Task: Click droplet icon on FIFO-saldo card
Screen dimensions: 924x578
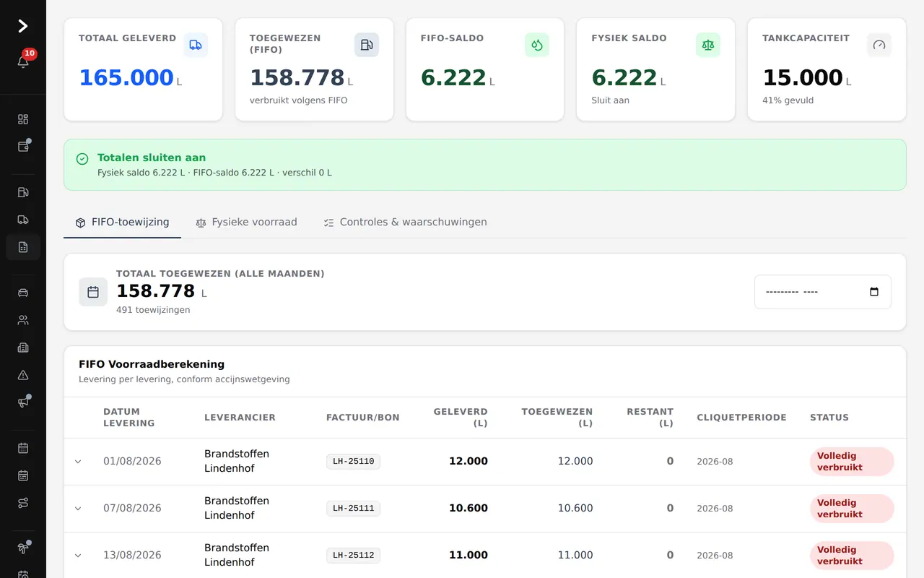Action: coord(537,45)
